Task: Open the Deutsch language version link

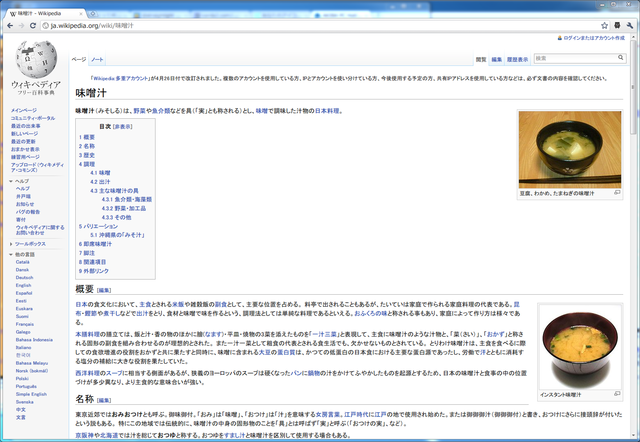Action: [x=24, y=278]
